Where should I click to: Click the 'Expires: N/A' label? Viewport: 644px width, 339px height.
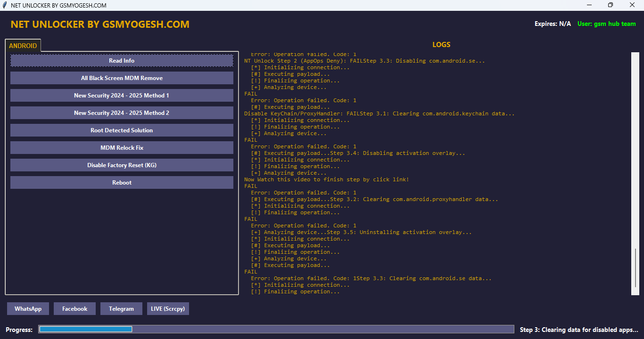[553, 24]
